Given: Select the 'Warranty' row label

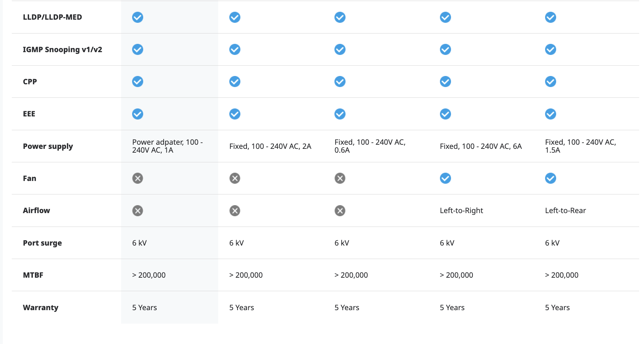Looking at the screenshot, I should 40,307.
